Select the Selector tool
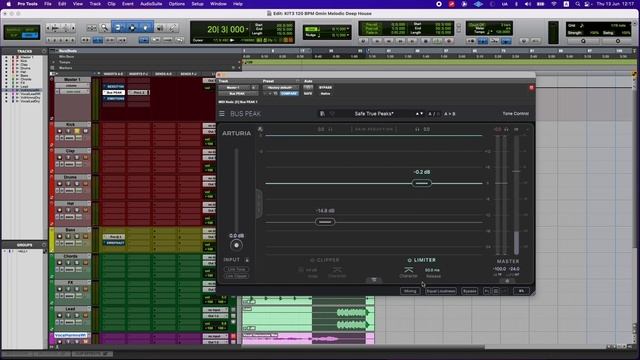Image resolution: width=640 pixels, height=360 pixels. [x=132, y=27]
